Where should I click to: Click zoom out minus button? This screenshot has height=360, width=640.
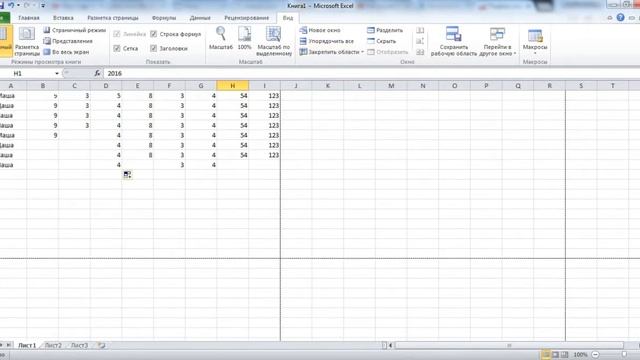click(x=596, y=355)
